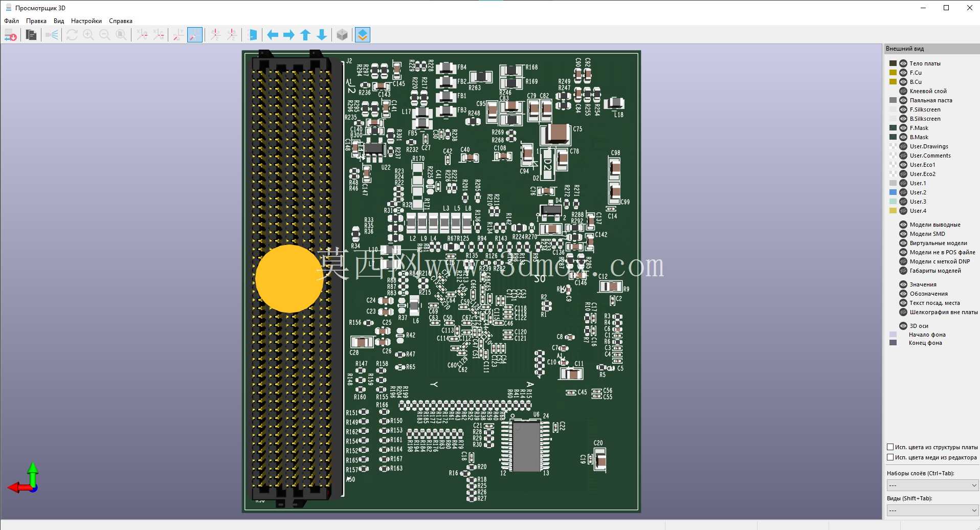
Task: Zoom in using the magnifier plus icon
Action: [x=88, y=35]
